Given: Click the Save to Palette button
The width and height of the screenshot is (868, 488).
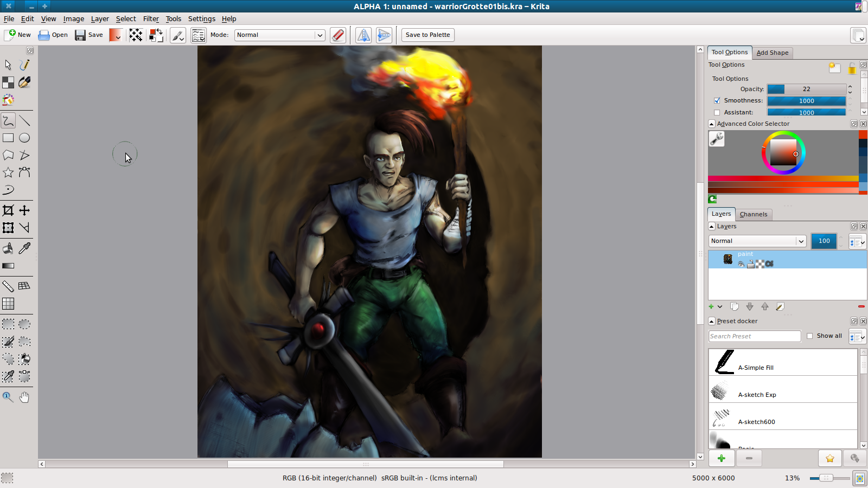Looking at the screenshot, I should tap(427, 35).
